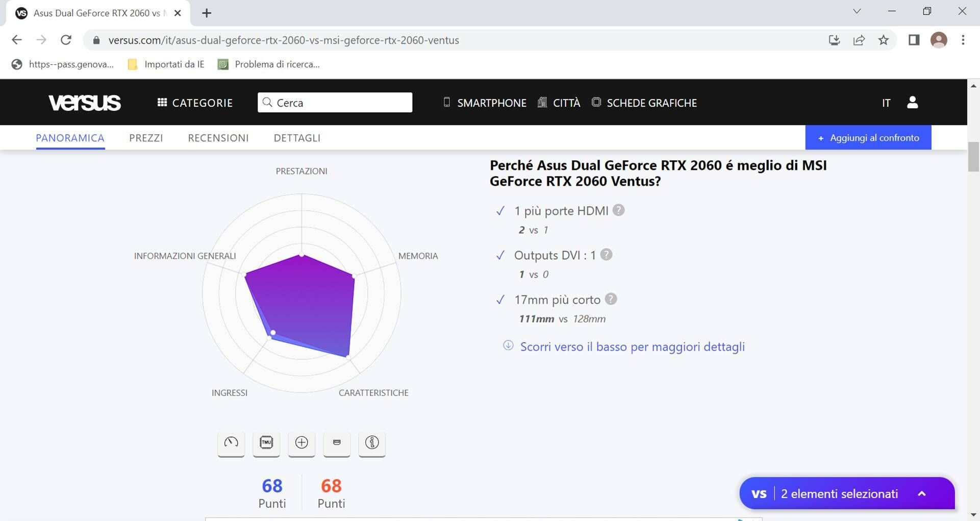Open the Categorie grid menu
Image resolution: width=980 pixels, height=521 pixels.
pyautogui.click(x=195, y=103)
